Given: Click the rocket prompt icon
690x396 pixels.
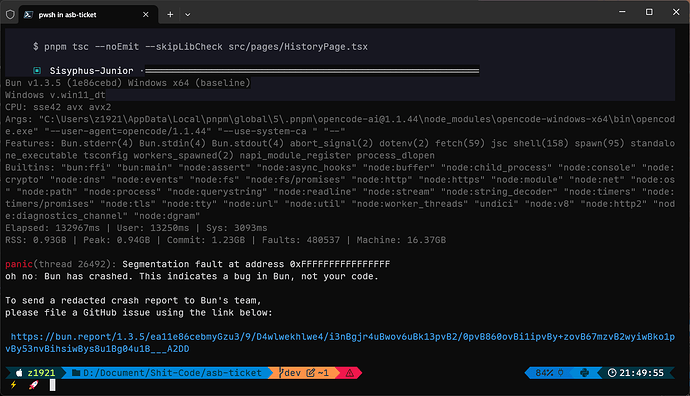Looking at the screenshot, I should (33, 385).
